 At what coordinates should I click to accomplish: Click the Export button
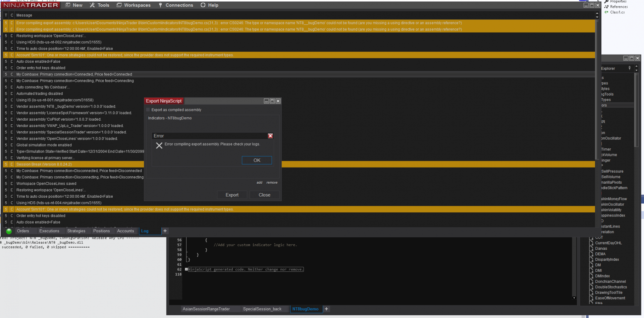pos(232,195)
